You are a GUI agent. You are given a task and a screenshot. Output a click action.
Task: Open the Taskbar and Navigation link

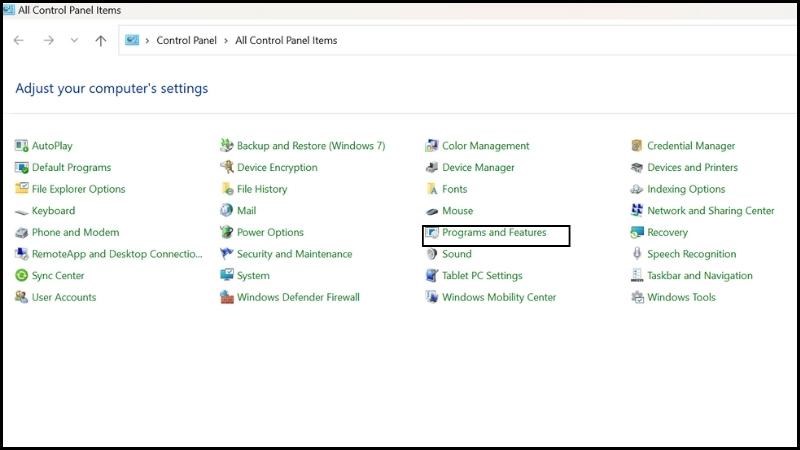(x=699, y=276)
